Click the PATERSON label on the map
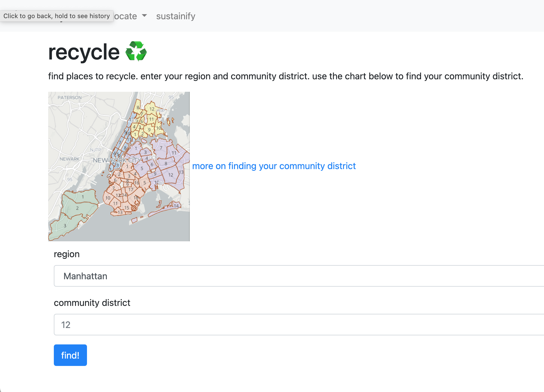Image resolution: width=544 pixels, height=392 pixels. click(x=69, y=97)
